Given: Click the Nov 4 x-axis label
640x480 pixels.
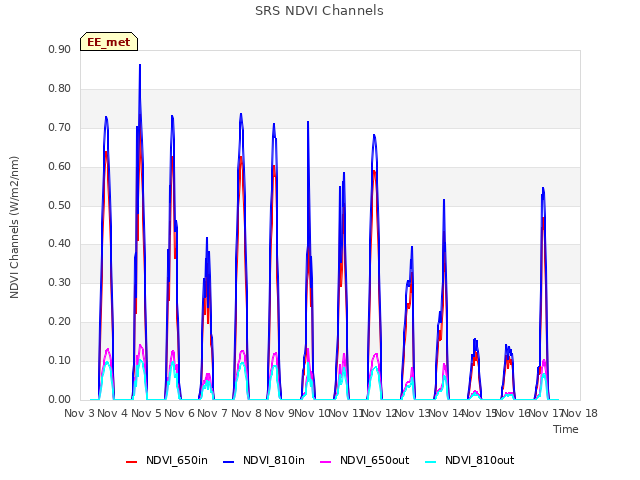Looking at the screenshot, I should pos(113,413).
